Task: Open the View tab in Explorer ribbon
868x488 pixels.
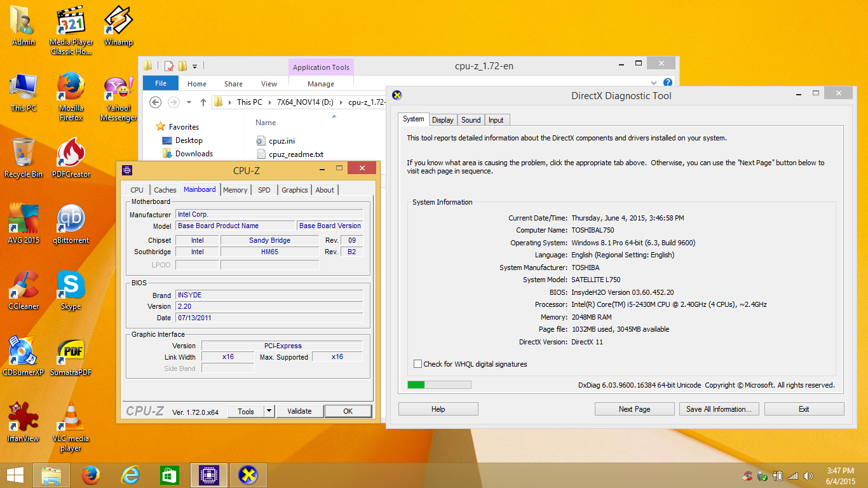Action: coord(269,84)
